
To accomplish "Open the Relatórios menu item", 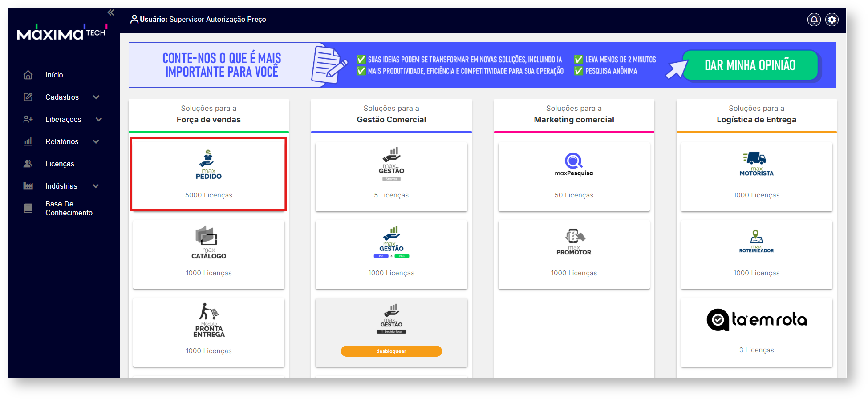I will 62,141.
